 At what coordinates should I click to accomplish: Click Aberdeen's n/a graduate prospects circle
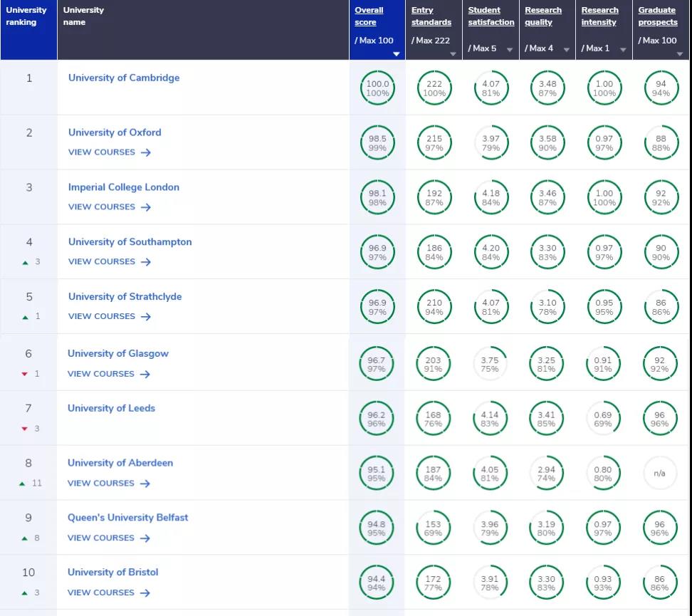[659, 474]
